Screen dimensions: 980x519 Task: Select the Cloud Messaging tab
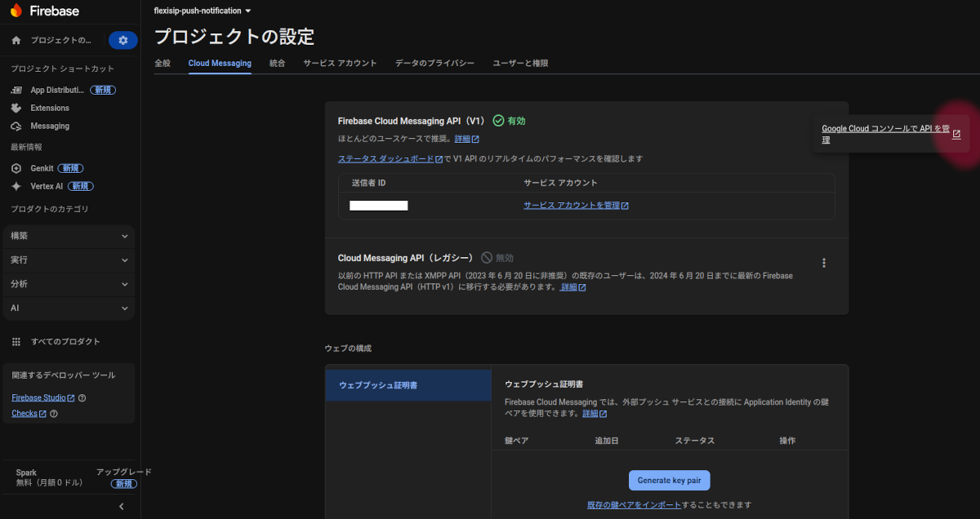click(220, 63)
